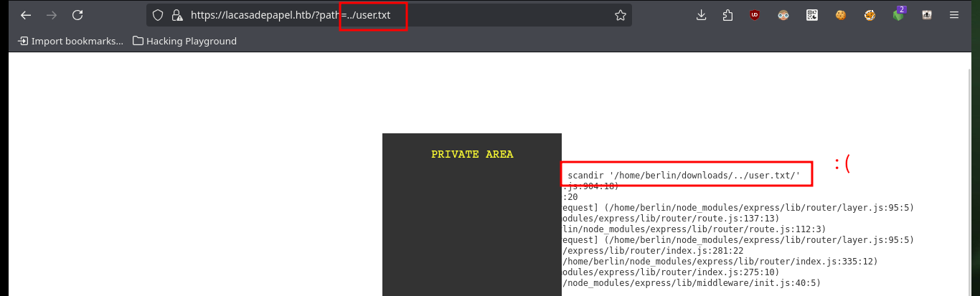Open the extensions puzzle icon

tap(728, 15)
